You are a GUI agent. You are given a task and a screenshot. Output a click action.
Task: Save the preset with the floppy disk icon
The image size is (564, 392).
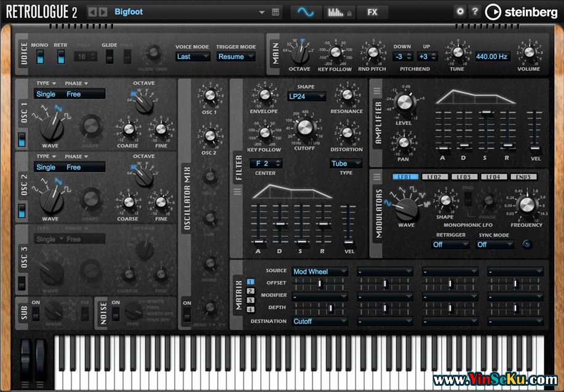tap(276, 12)
